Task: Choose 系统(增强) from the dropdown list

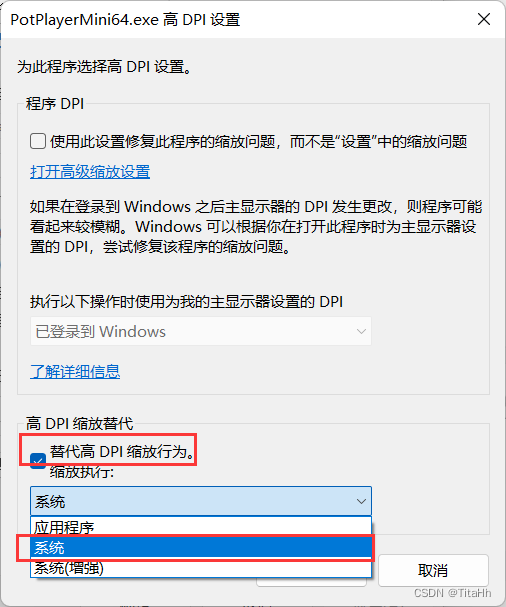Action: coord(201,568)
